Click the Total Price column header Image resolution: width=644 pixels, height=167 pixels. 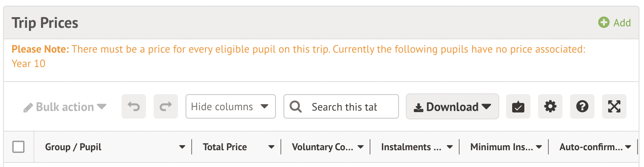225,147
